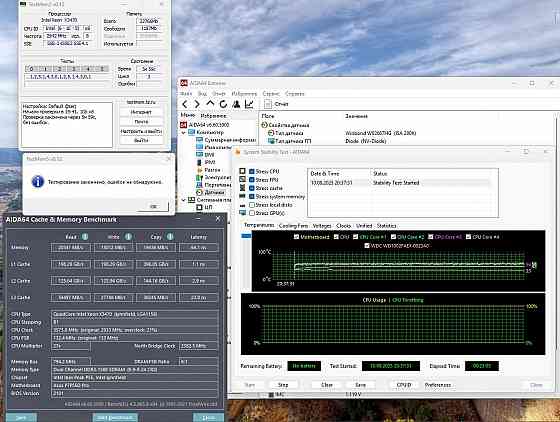
Task: Open the Service menu in AIDA64
Action: [271, 94]
